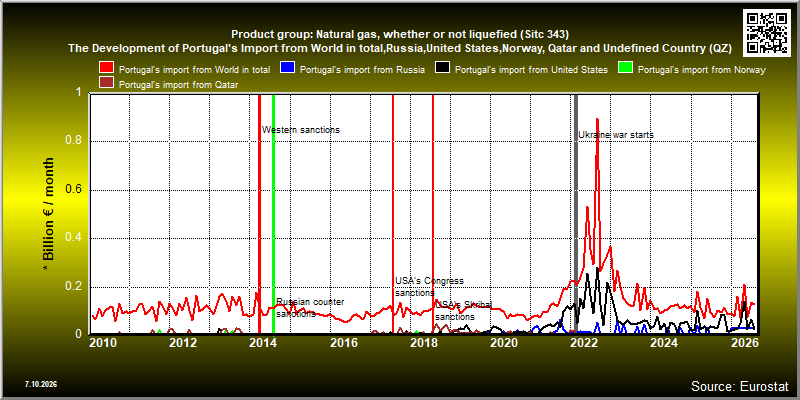Screen dimensions: 800x400
Task: Click the brown Qatar legend swatch
Action: pyautogui.click(x=107, y=84)
